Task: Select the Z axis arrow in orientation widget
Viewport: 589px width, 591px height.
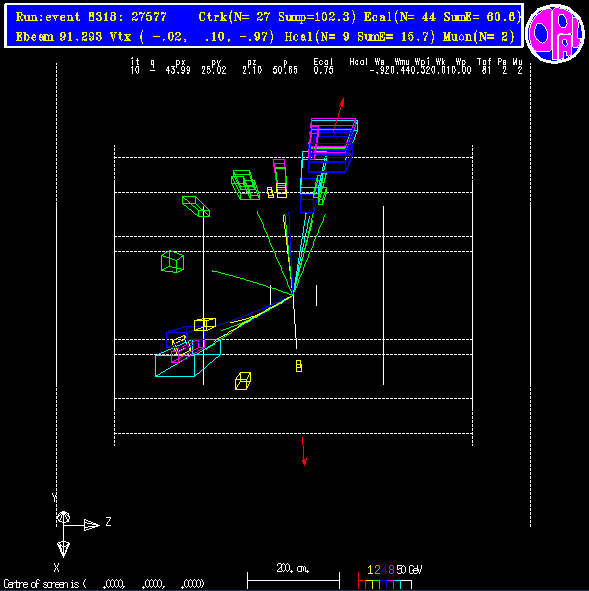Action: pyautogui.click(x=91, y=525)
